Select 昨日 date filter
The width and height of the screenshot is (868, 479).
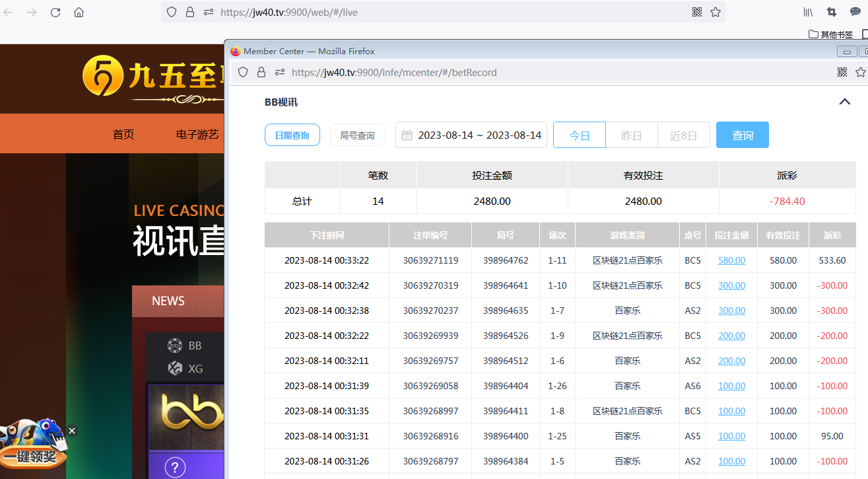(x=632, y=135)
